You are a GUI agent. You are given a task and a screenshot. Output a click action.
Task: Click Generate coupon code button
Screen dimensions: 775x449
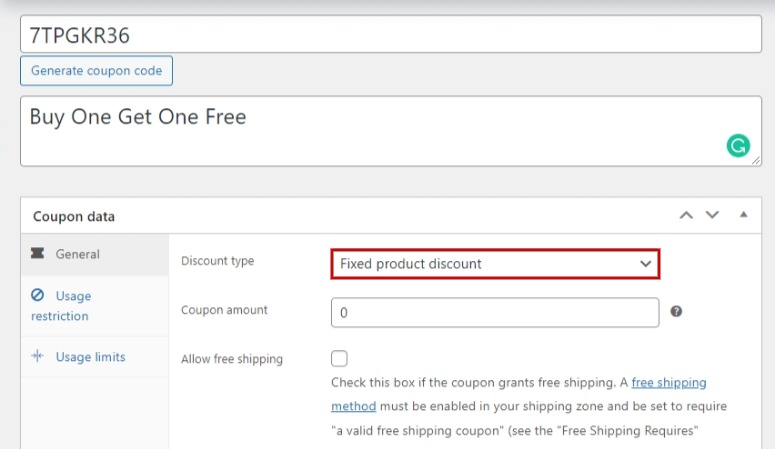[x=96, y=71]
